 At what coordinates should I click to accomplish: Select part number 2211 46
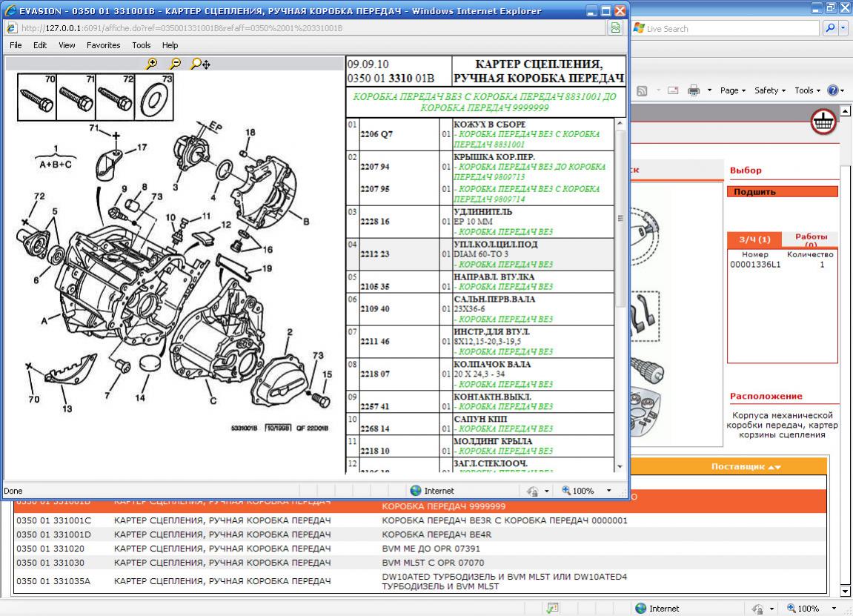point(374,341)
